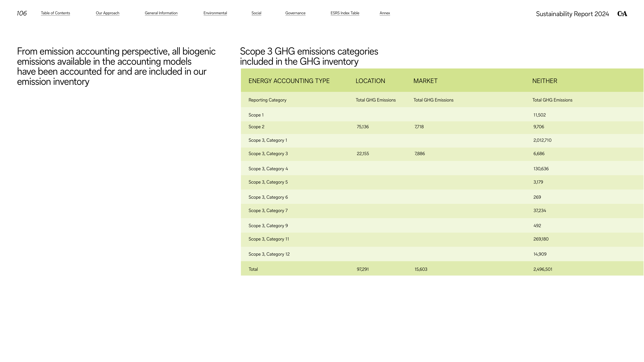Image resolution: width=644 pixels, height=362 pixels.
Task: Open the Table of Contents link
Action: (55, 13)
